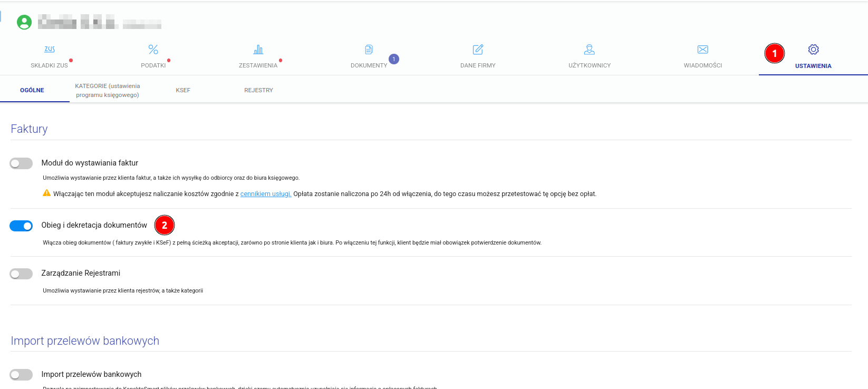The height and width of the screenshot is (389, 868).
Task: Turn on Import przelewów bankowych switch
Action: coord(21,375)
